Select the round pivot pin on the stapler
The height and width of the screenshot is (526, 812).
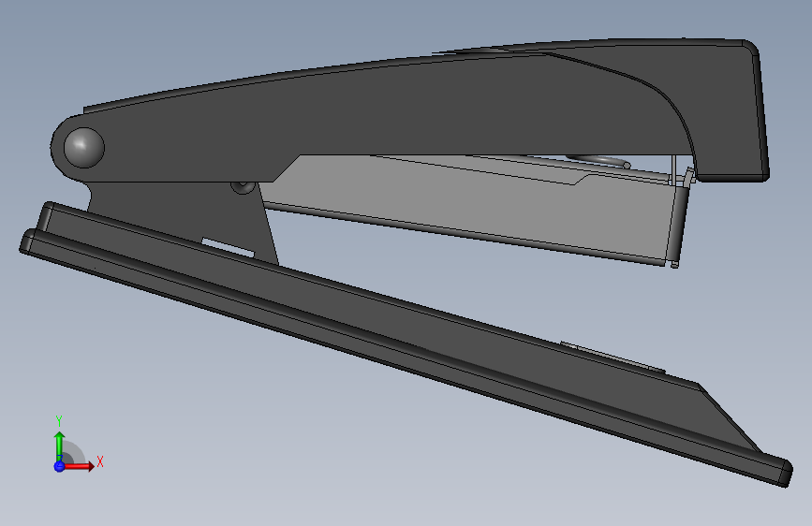point(84,148)
